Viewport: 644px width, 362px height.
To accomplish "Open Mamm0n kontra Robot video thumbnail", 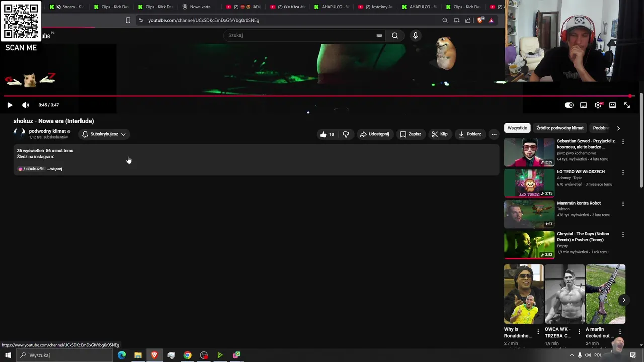I will pos(529,215).
